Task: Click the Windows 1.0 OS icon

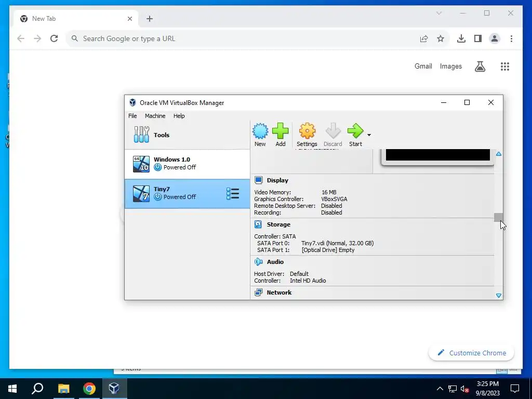Action: pos(141,164)
